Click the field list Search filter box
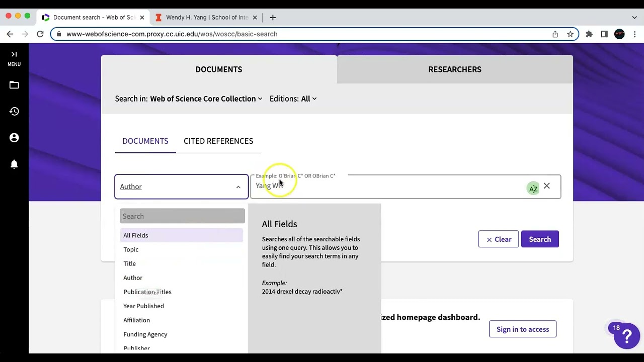Image resolution: width=644 pixels, height=362 pixels. (182, 216)
